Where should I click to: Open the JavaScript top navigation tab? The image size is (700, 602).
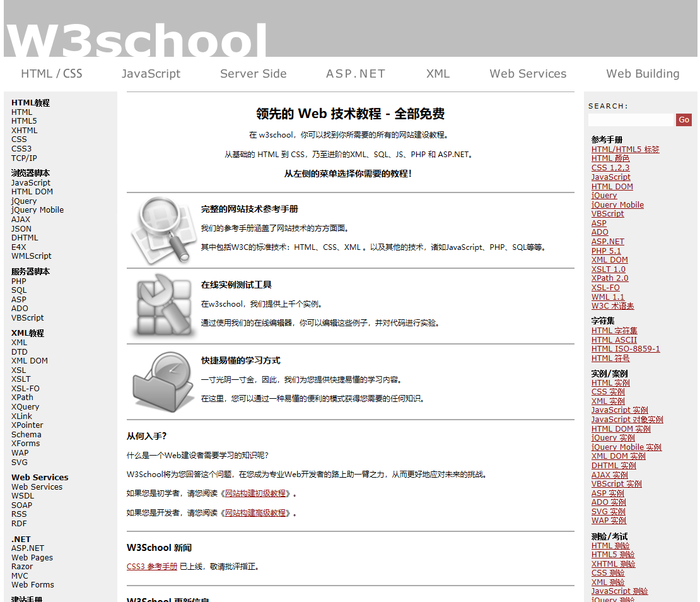pos(151,74)
